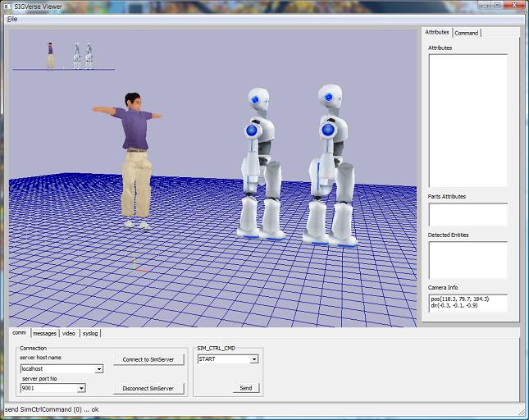Show the syslog tab
This screenshot has height=420, width=529.
[90, 333]
